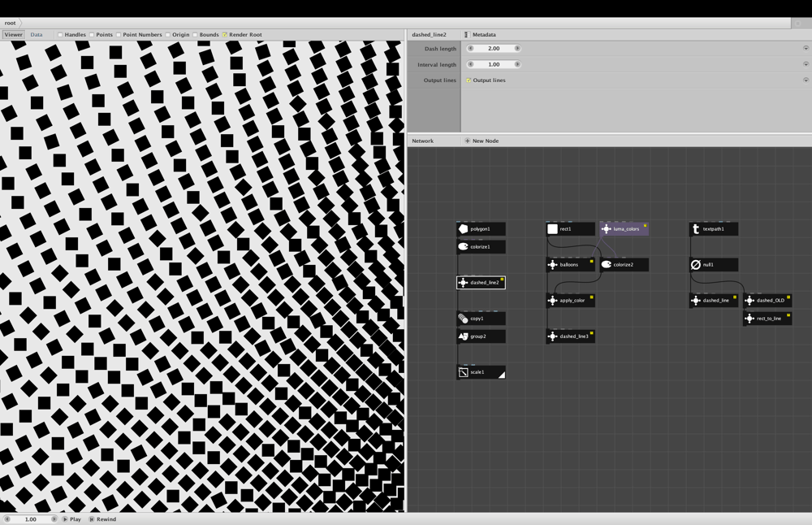
Task: Click the Interval length value field
Action: 494,64
